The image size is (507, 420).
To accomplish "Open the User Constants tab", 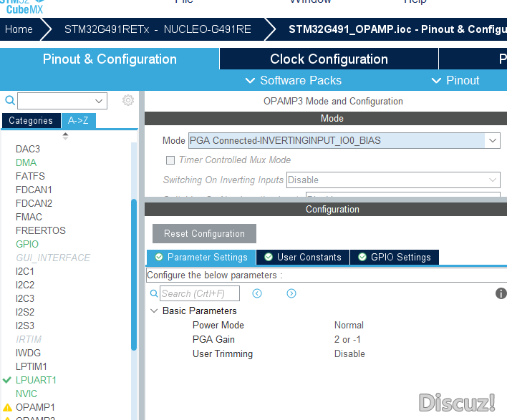I will [303, 257].
